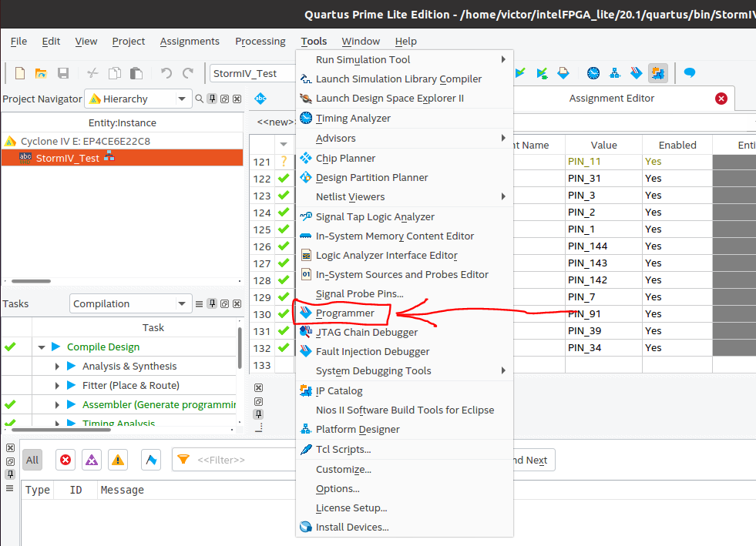Open the Hierarchy dropdown in Project Navigator
This screenshot has height=546, width=756.
point(139,99)
